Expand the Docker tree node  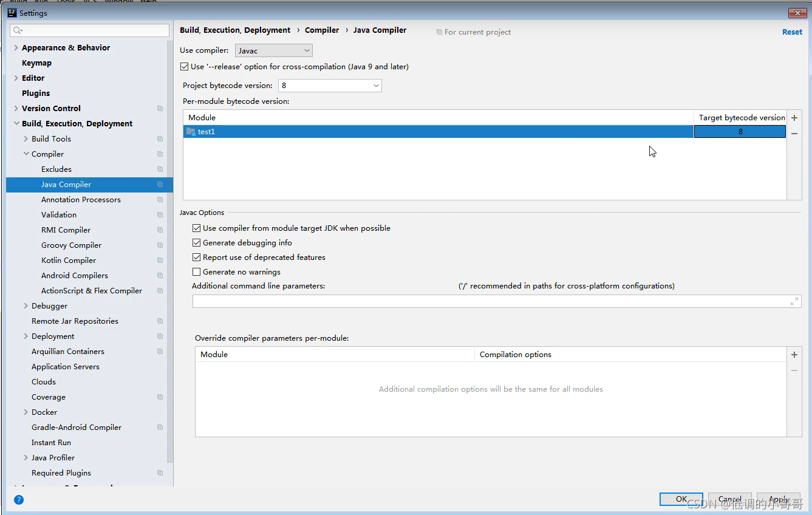(x=26, y=412)
